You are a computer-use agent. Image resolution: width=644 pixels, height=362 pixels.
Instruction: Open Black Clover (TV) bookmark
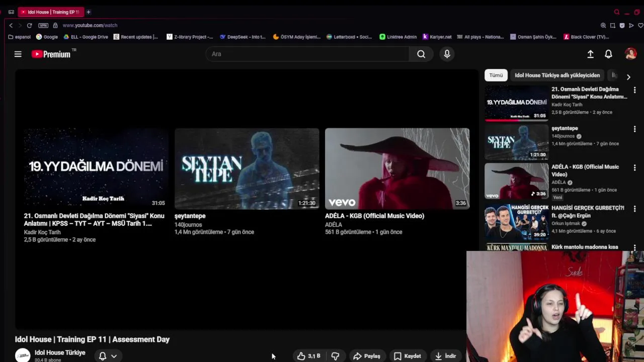pyautogui.click(x=586, y=37)
